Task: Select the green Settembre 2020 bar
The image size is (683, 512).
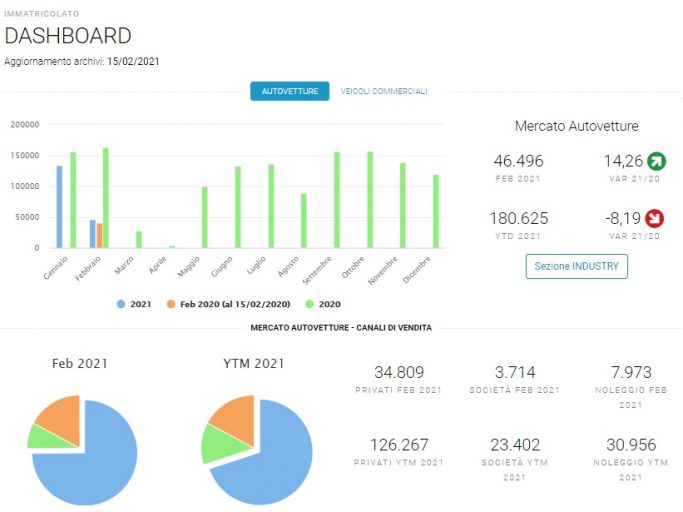Action: pyautogui.click(x=337, y=200)
